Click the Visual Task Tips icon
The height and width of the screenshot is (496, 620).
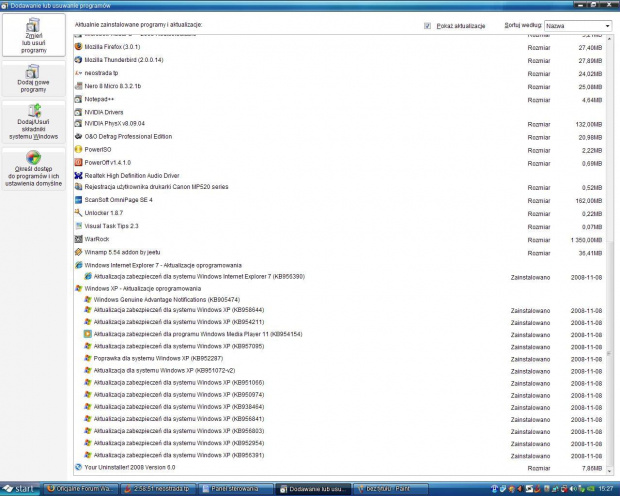tap(78, 226)
